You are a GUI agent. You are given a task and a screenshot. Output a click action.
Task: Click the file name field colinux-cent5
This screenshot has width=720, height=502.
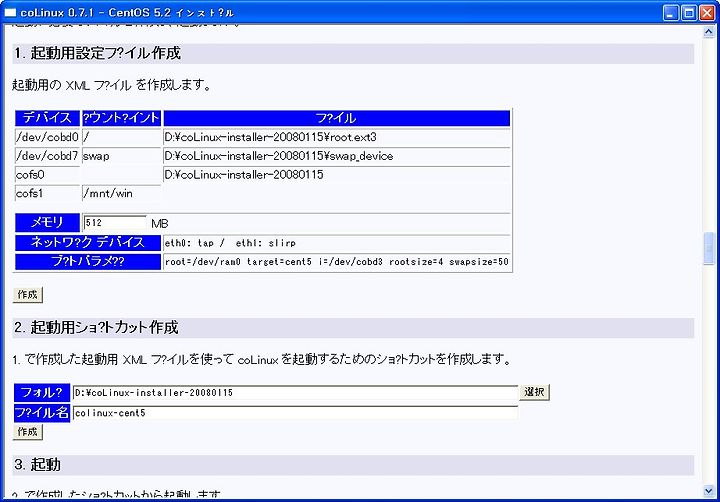coord(295,413)
